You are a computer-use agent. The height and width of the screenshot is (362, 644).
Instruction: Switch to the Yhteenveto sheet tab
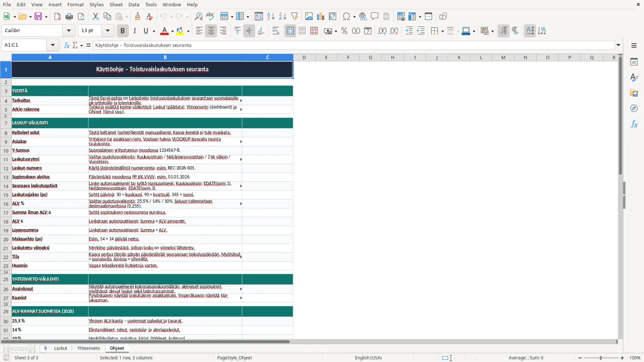pyautogui.click(x=89, y=348)
